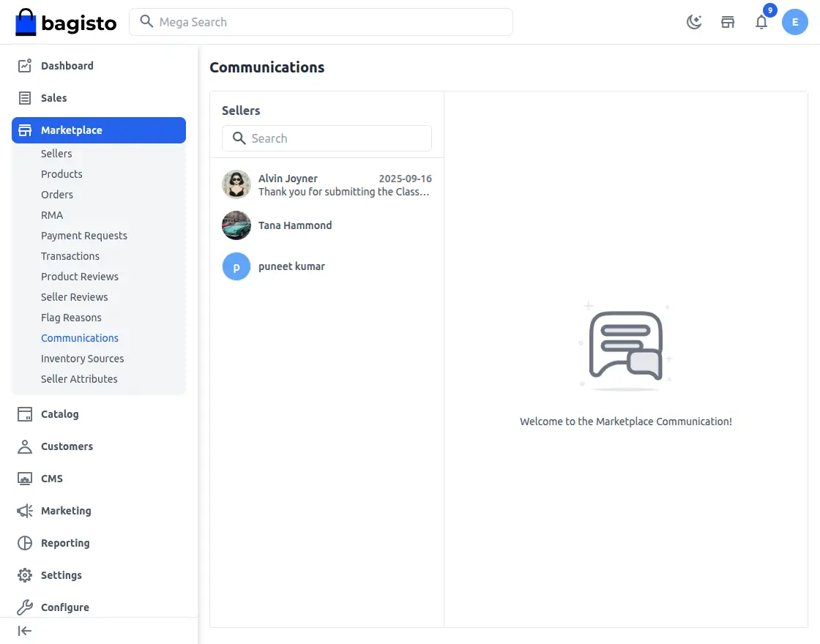Open the Catalog section icon

(x=23, y=413)
